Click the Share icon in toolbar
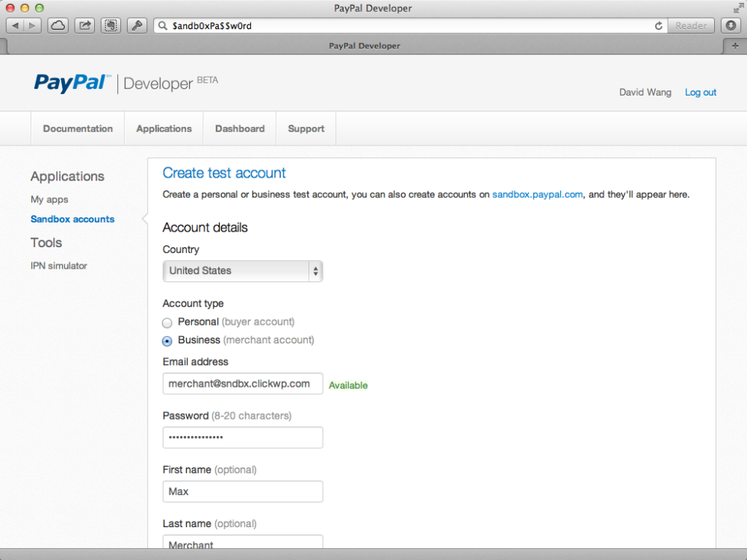 [85, 25]
